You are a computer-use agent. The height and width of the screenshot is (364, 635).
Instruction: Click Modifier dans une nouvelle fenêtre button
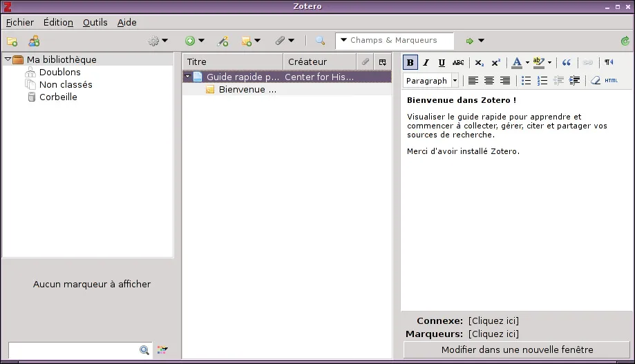[517, 349]
